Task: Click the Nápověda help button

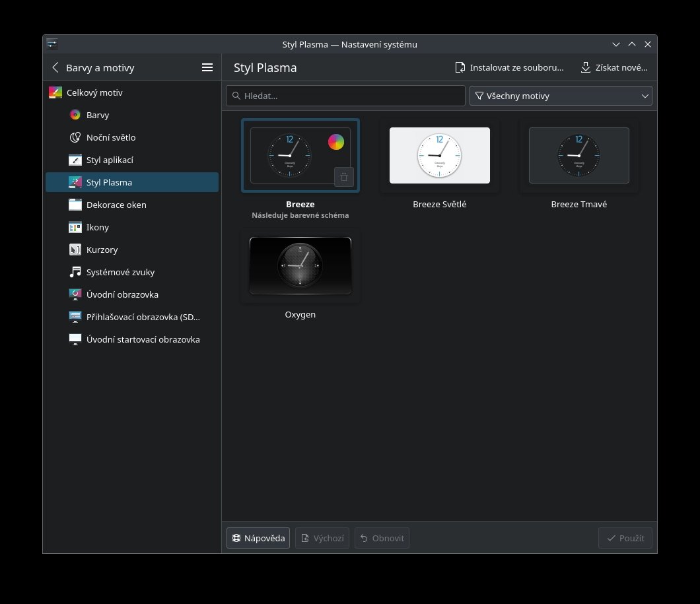Action: click(258, 538)
